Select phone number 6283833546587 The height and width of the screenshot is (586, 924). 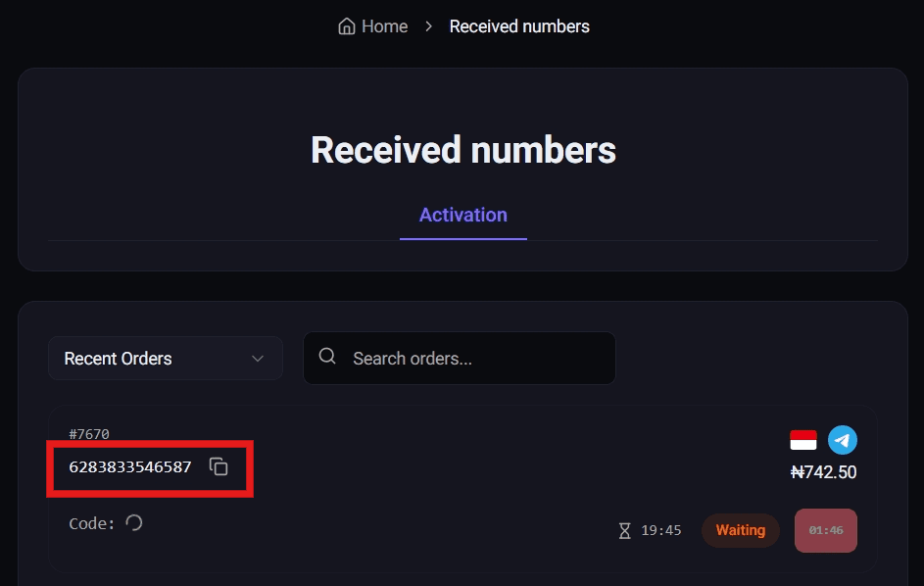130,467
